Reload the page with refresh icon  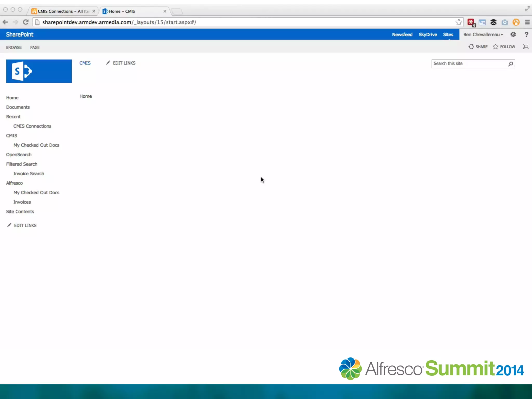25,22
